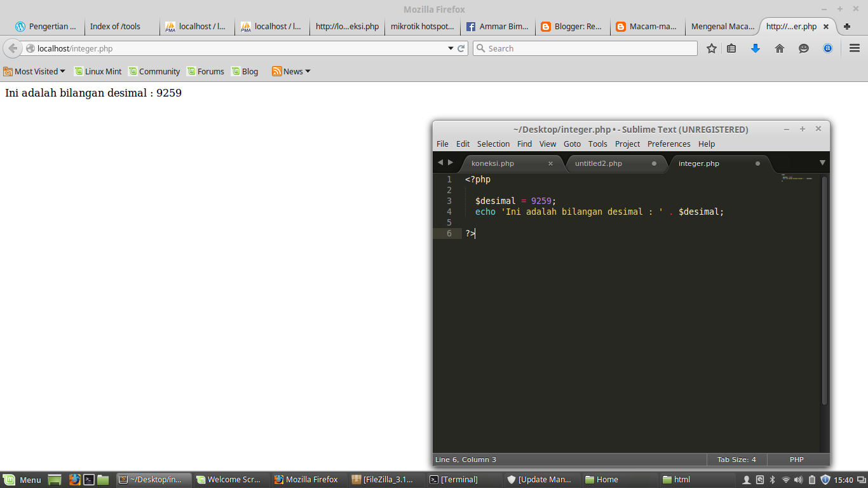The height and width of the screenshot is (488, 868).
Task: Open the Forums bookmark
Action: tap(205, 71)
